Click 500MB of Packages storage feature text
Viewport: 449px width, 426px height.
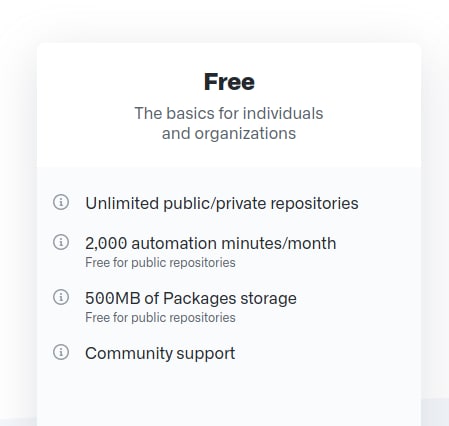coord(191,298)
